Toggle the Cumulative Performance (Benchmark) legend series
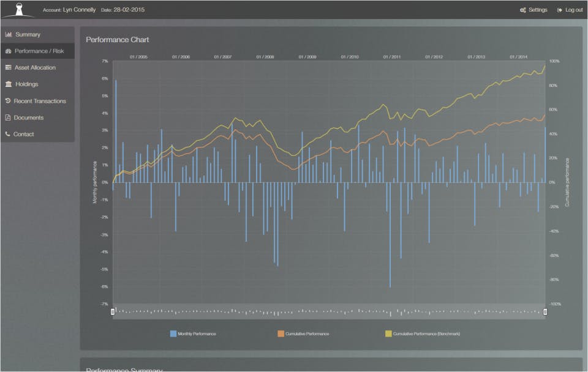Image resolution: width=588 pixels, height=372 pixels. click(423, 334)
